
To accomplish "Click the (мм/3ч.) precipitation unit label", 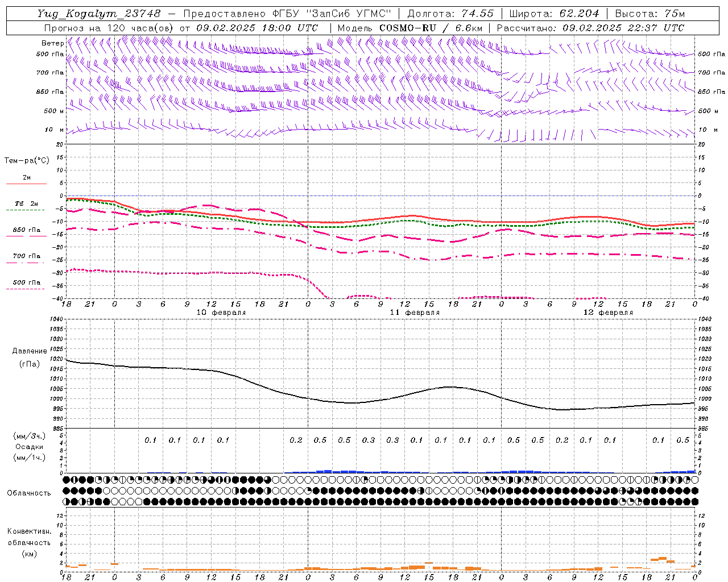I will (x=30, y=436).
